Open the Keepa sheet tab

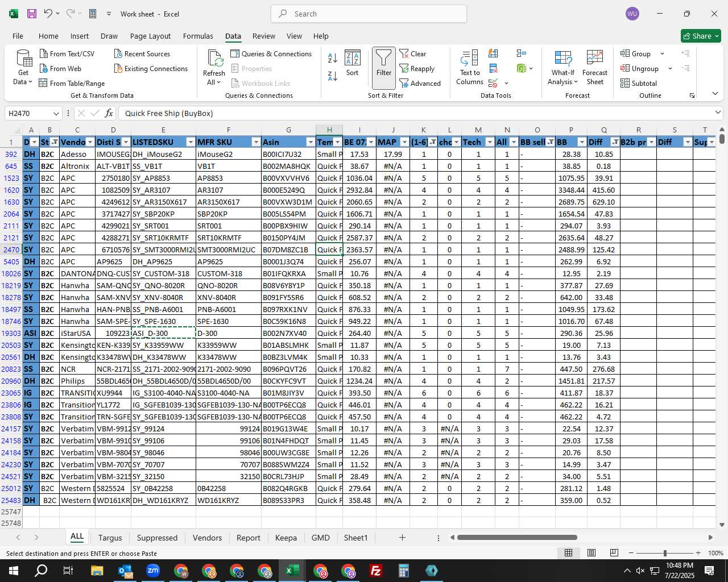coord(286,538)
